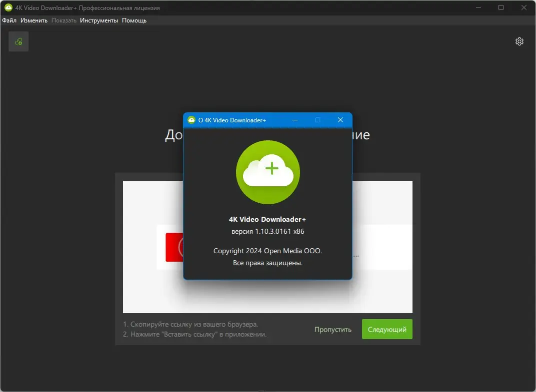
Task: Click the instruction Нажмите Вставить ссылку в приложении
Action: click(195, 334)
